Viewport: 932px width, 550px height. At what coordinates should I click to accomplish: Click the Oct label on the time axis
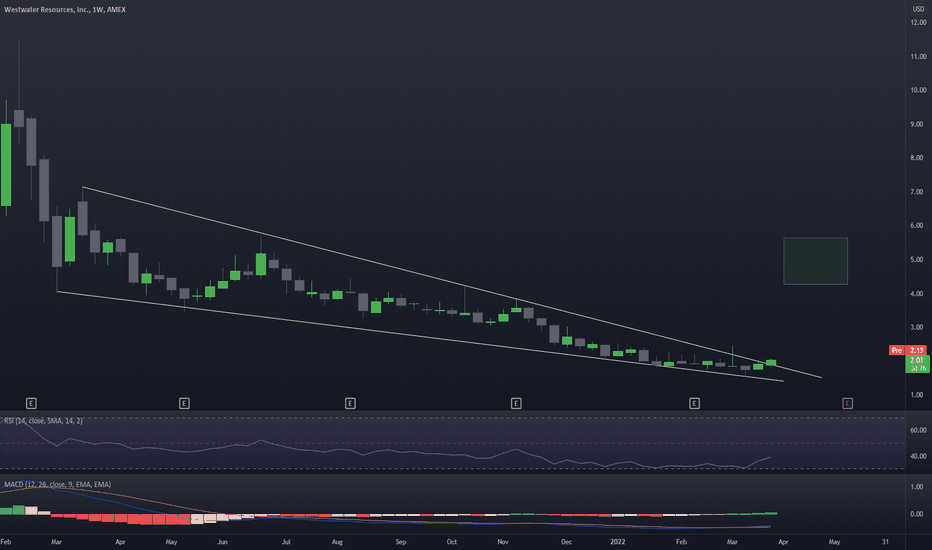[452, 542]
